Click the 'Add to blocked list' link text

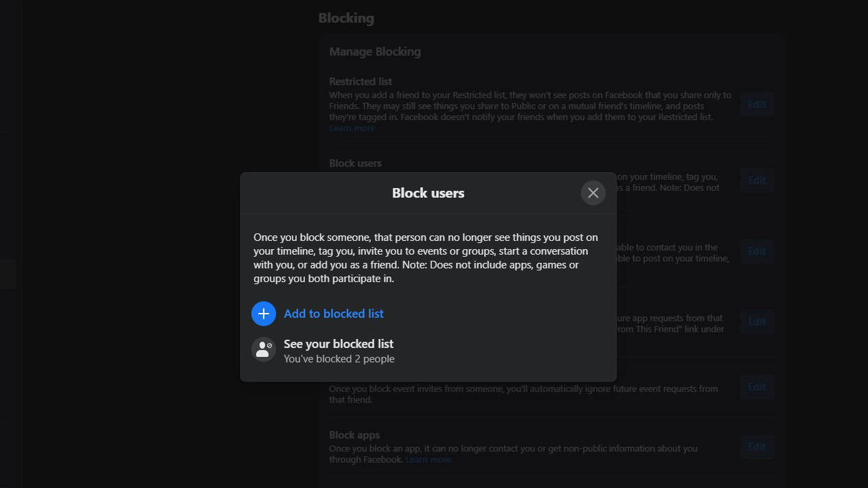click(334, 314)
